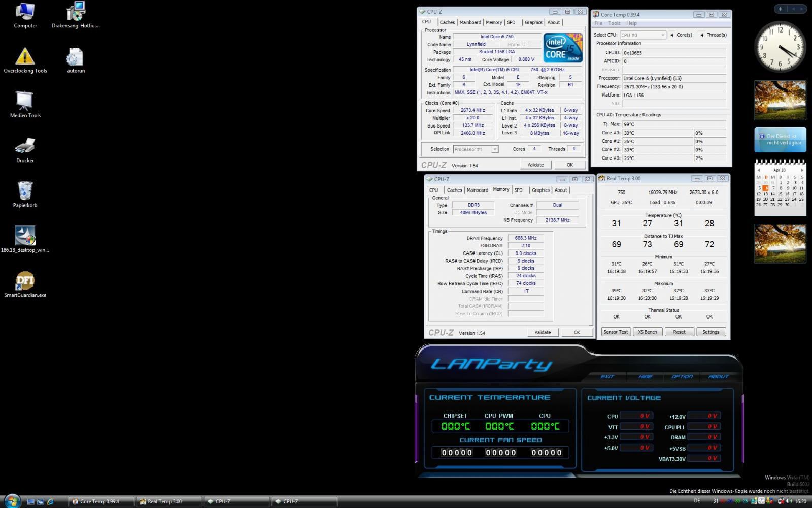The image size is (812, 508).
Task: Launch SmartGuardian.exe from the desktop
Action: point(25,284)
